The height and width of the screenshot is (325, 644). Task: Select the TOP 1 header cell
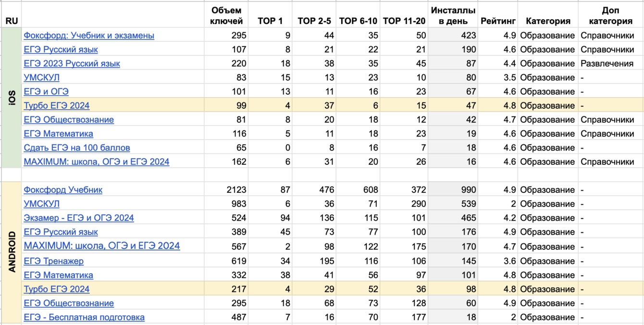point(270,21)
